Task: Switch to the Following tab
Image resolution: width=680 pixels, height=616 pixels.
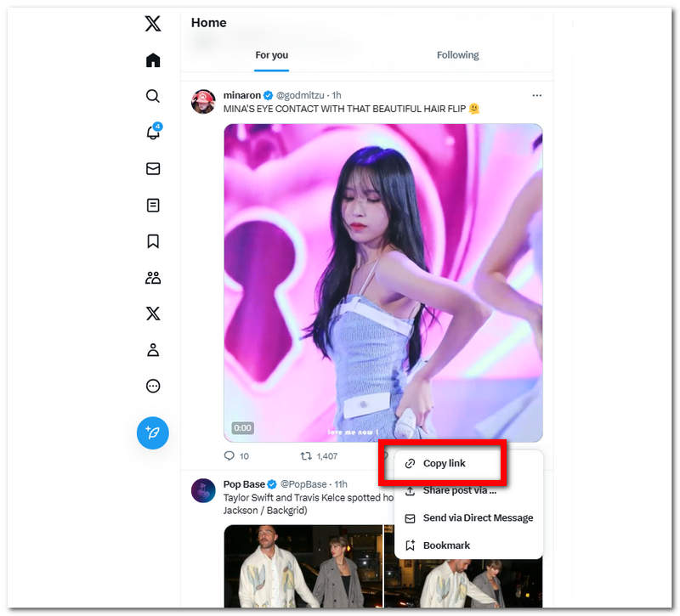Action: pos(457,55)
